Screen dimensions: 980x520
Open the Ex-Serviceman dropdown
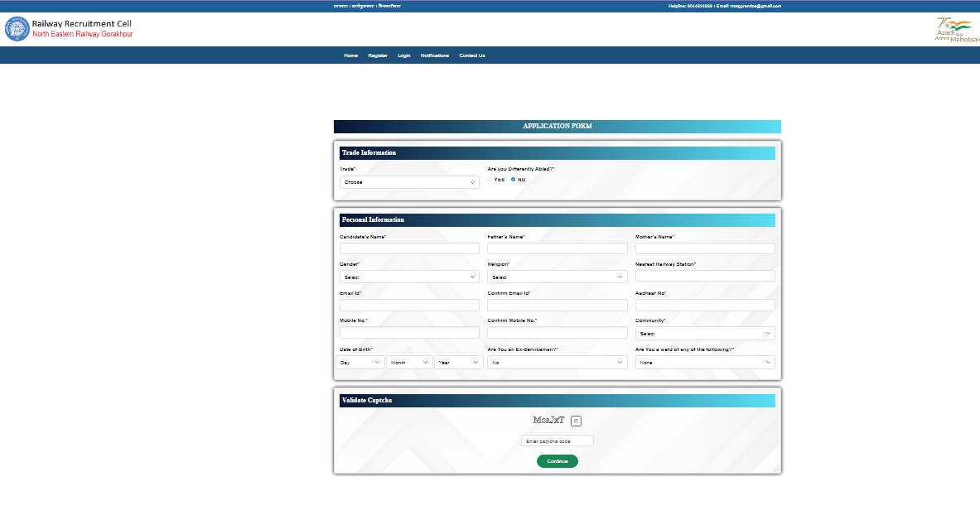coord(557,363)
